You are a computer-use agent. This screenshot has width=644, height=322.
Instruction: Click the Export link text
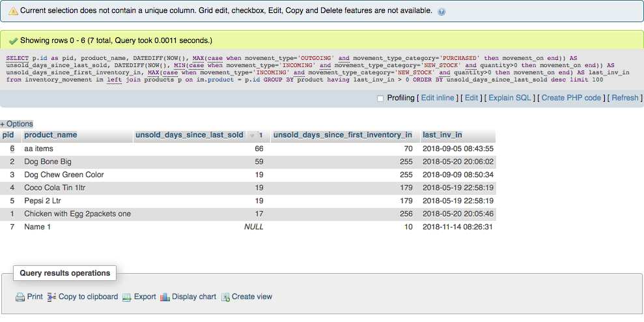pyautogui.click(x=145, y=297)
